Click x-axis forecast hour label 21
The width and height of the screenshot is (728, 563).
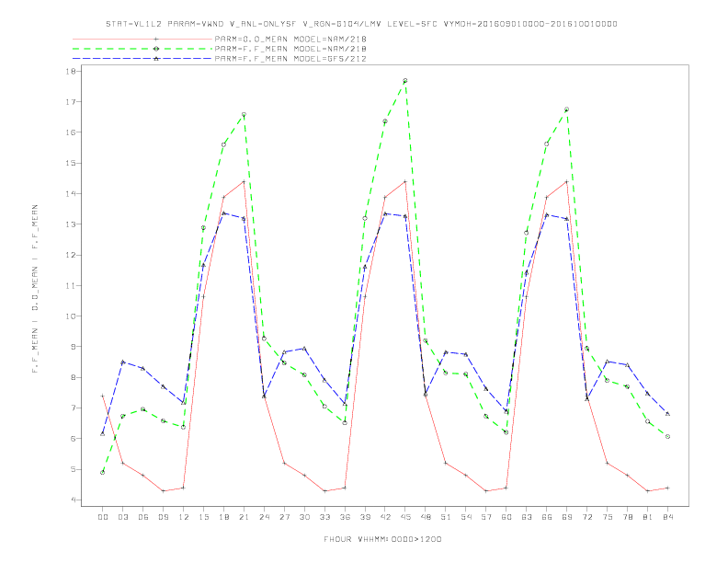coord(244,517)
